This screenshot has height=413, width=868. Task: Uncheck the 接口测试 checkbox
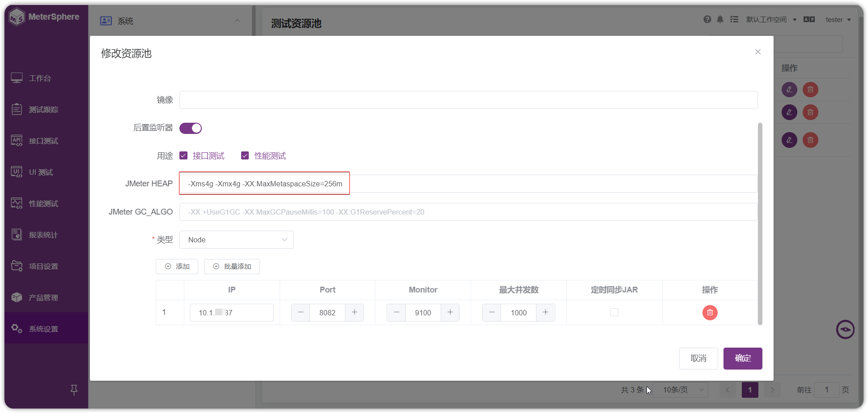tap(183, 155)
